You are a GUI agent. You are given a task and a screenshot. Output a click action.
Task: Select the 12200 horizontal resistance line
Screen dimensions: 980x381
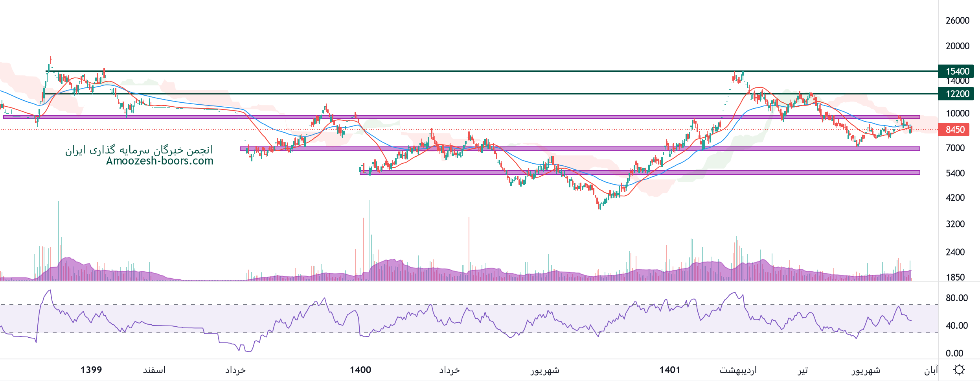[x=472, y=94]
